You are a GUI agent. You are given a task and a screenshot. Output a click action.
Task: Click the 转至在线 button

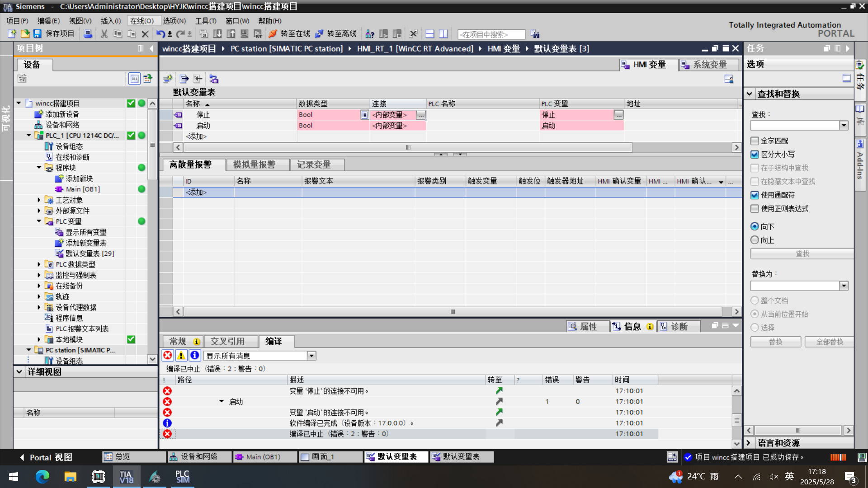click(290, 34)
